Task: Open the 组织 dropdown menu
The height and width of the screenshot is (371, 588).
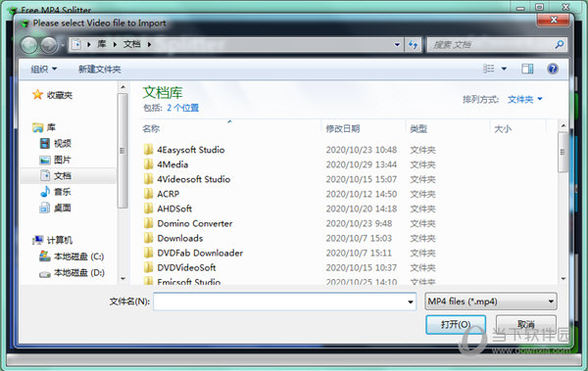Action: pos(44,69)
